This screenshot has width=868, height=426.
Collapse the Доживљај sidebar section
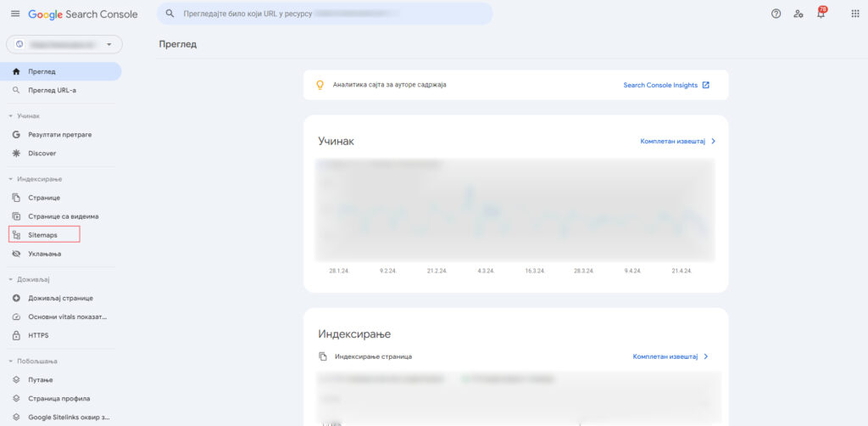pos(10,279)
